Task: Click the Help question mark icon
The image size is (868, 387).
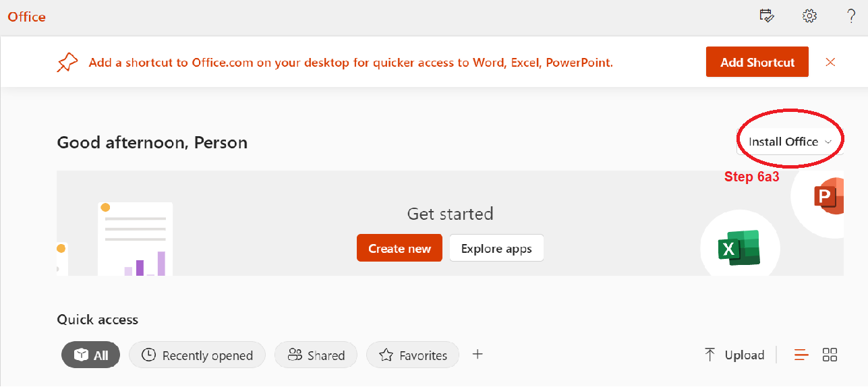Action: 852,16
